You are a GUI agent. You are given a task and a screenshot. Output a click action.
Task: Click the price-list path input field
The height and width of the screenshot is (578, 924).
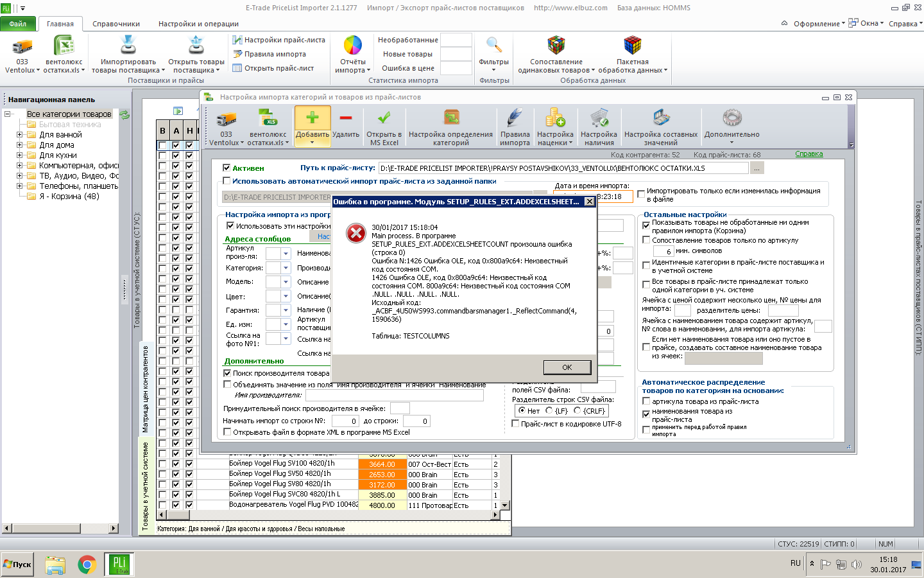(563, 168)
